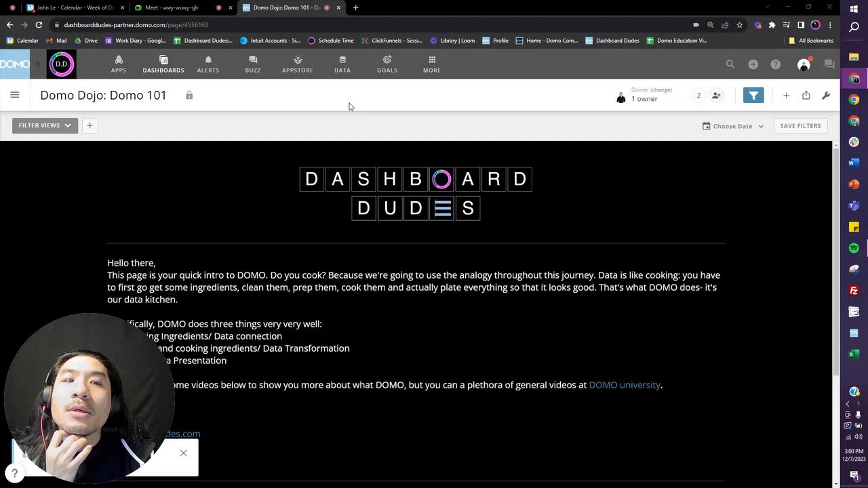Viewport: 868px width, 488px height.
Task: Open the Library | Loom bookmark
Action: [452, 41]
